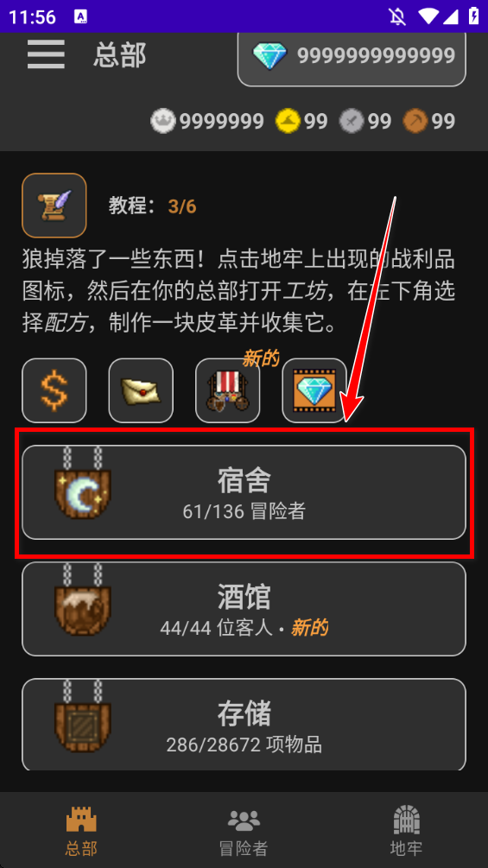Open the merchant cart icon marked 新的
The width and height of the screenshot is (488, 868).
[x=228, y=391]
